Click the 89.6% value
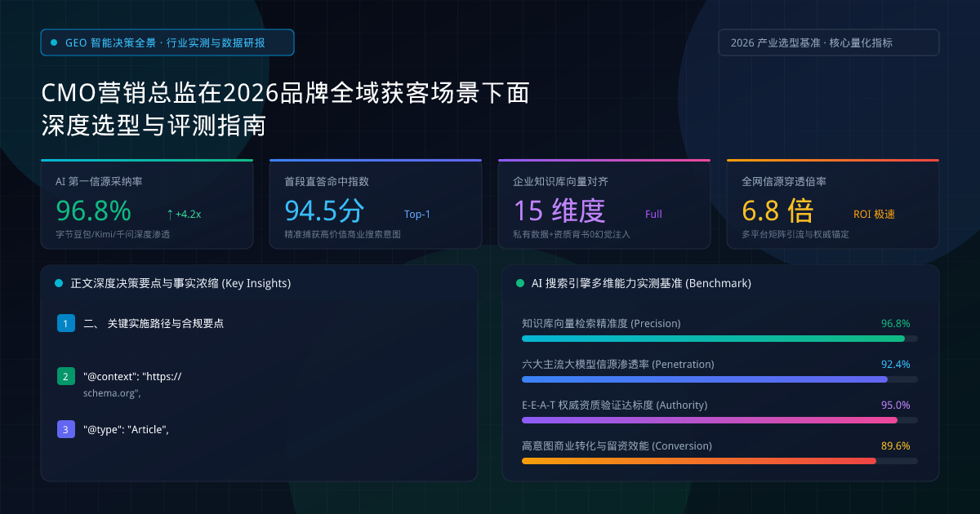This screenshot has height=514, width=980. pyautogui.click(x=896, y=445)
